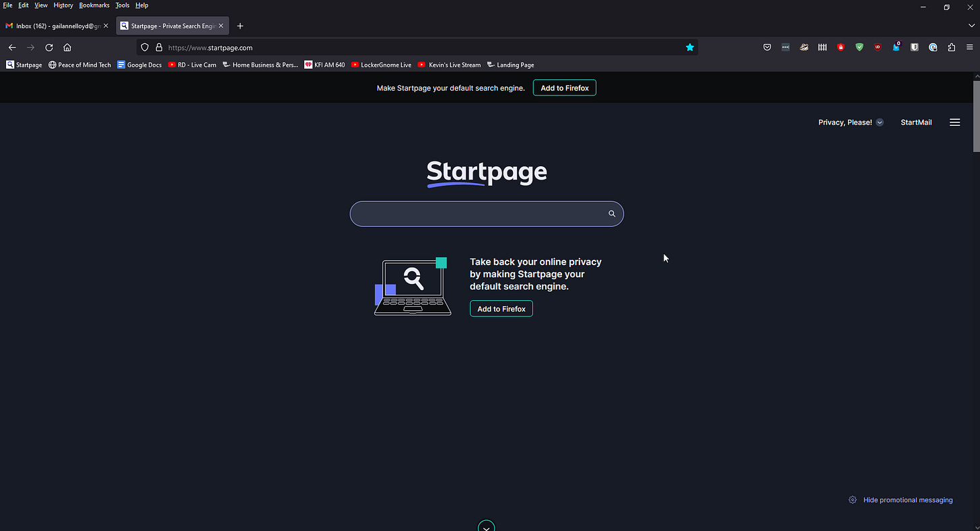Open Kevin's Live Stream bookmark
This screenshot has height=531, width=980.
pos(450,65)
